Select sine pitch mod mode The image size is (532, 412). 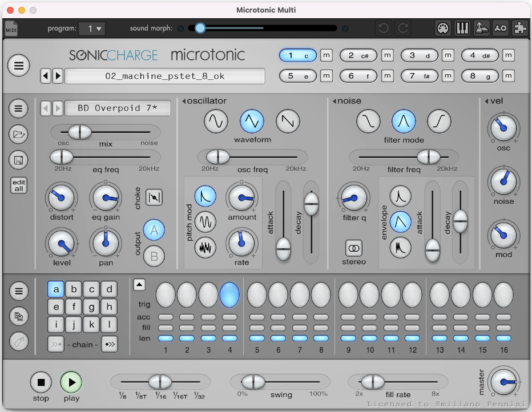(x=205, y=222)
